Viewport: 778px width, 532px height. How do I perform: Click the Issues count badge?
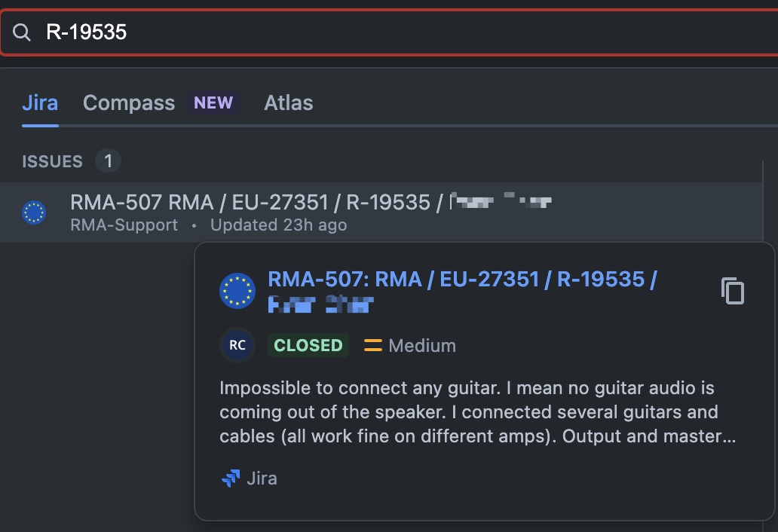pos(108,161)
